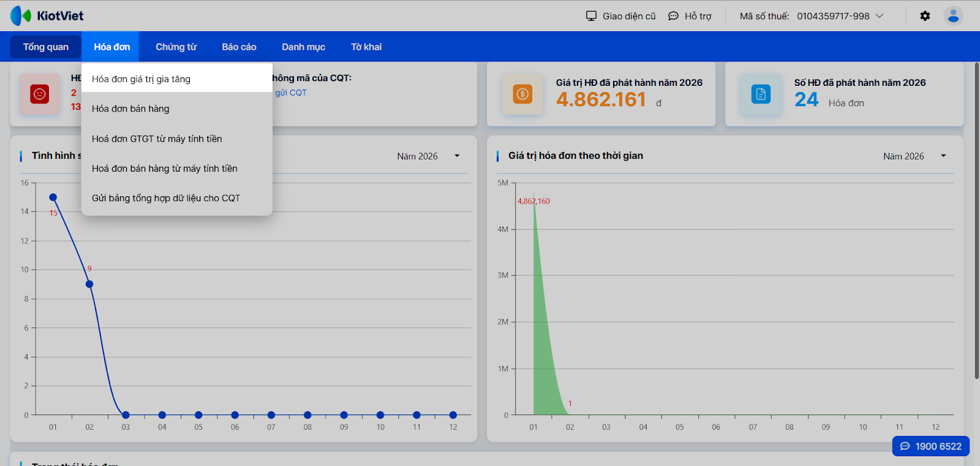This screenshot has height=466, width=980.
Task: Click the page vertical scrollbar
Action: (976, 221)
